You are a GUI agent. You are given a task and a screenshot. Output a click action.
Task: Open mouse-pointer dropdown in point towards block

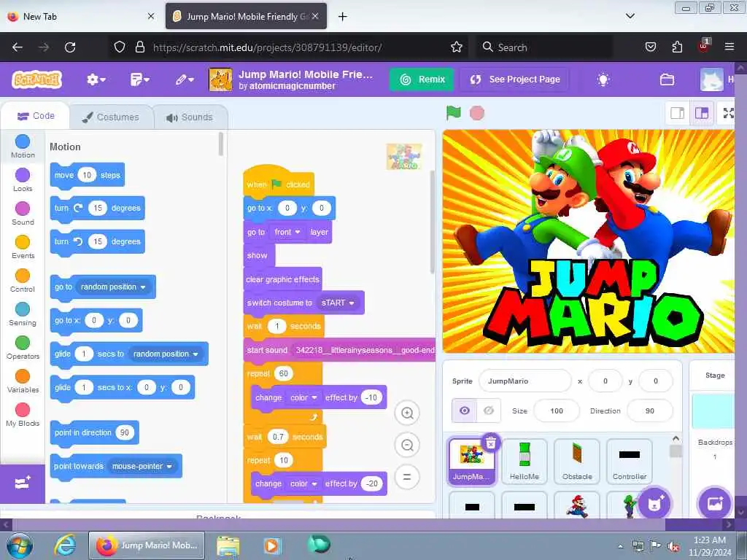142,466
